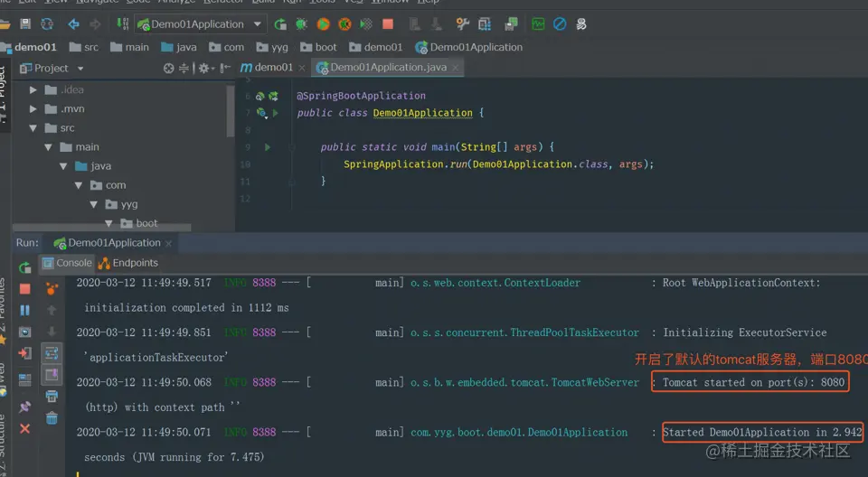
Task: Open the Demo01Application run configuration dropdown
Action: pyautogui.click(x=201, y=23)
